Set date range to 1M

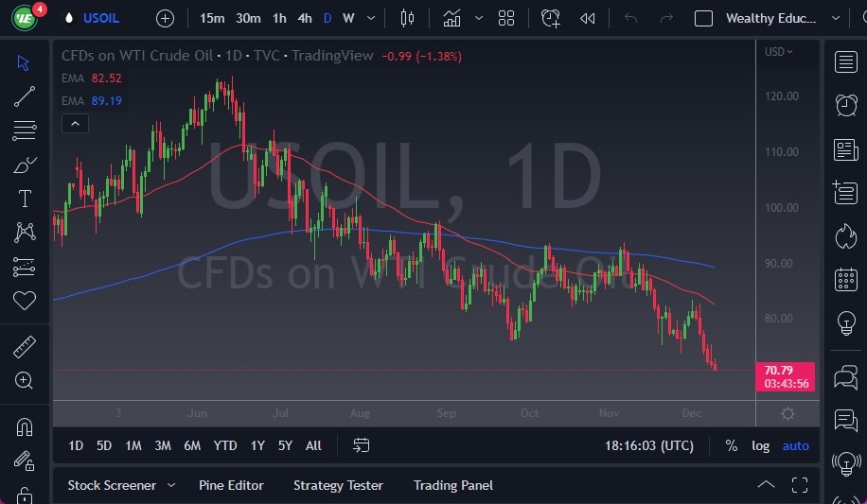pyautogui.click(x=133, y=445)
